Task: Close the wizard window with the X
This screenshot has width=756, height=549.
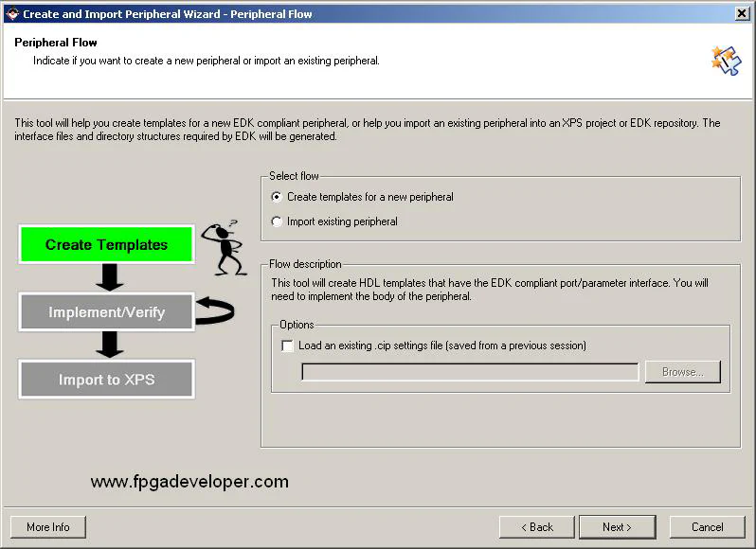Action: coord(742,13)
